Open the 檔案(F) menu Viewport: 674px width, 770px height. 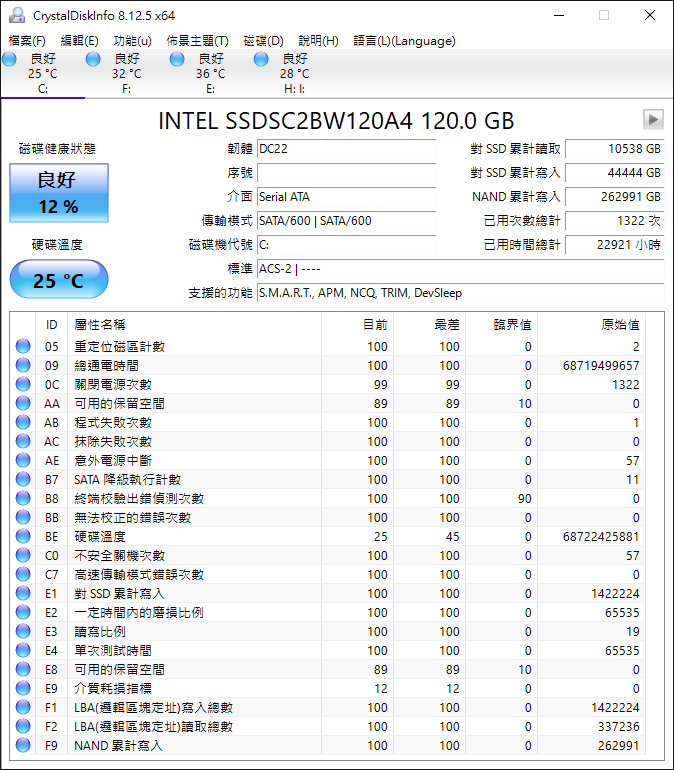pos(27,41)
